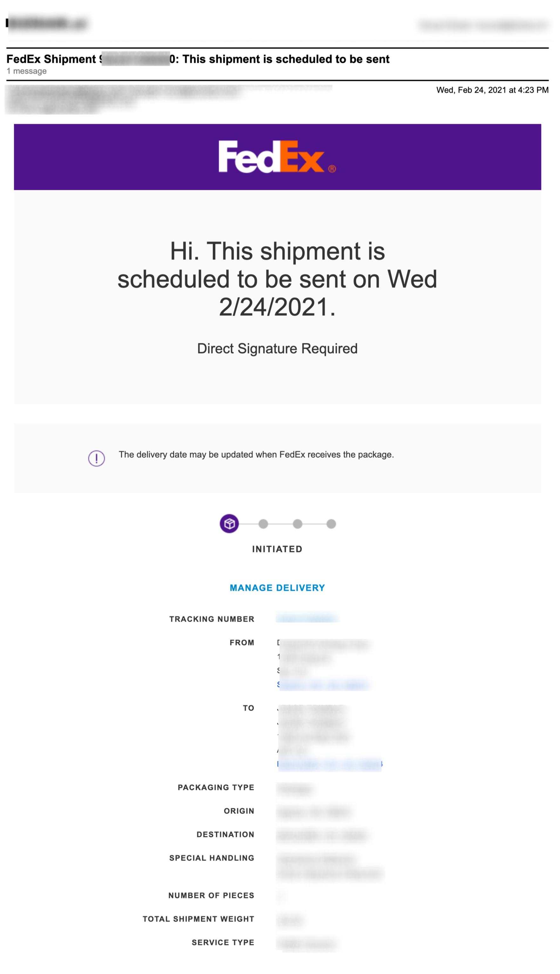Click the 'Direct Signature Required' text
The height and width of the screenshot is (974, 560).
point(277,348)
